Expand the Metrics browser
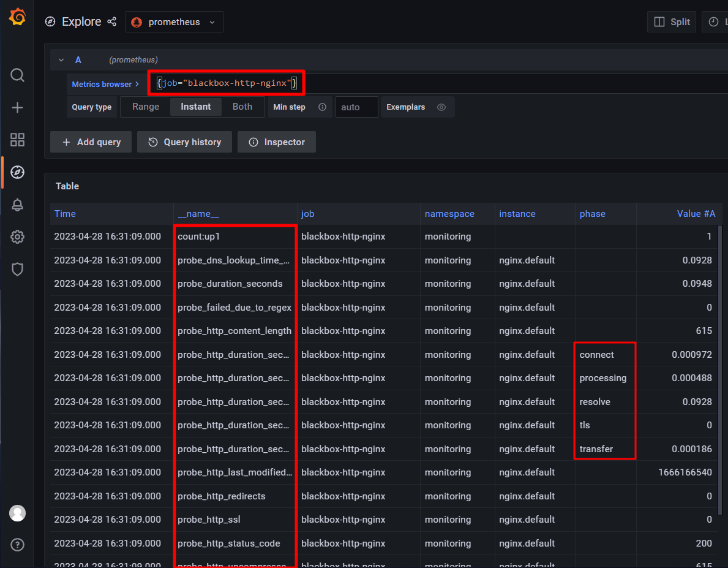Image resolution: width=728 pixels, height=568 pixels. click(x=105, y=84)
